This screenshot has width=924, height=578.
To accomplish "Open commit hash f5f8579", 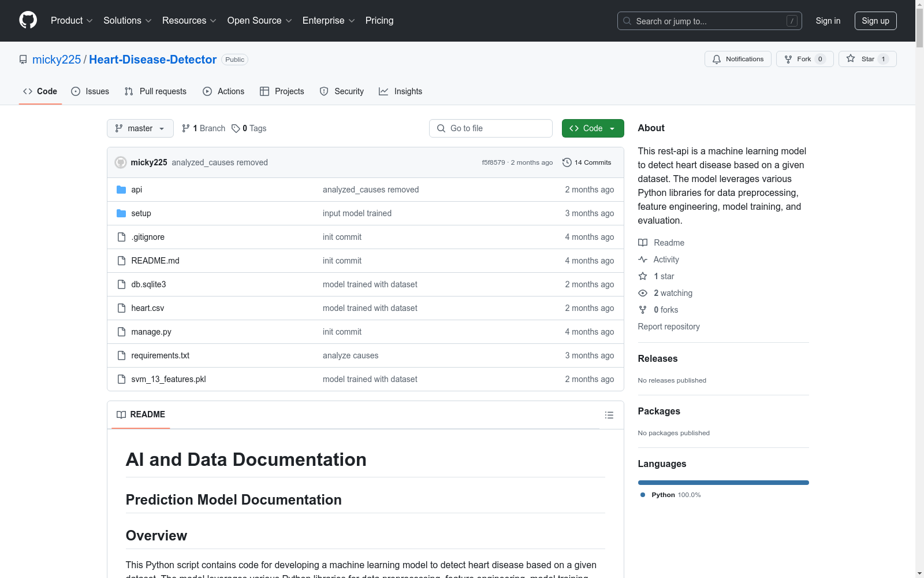I will [494, 162].
